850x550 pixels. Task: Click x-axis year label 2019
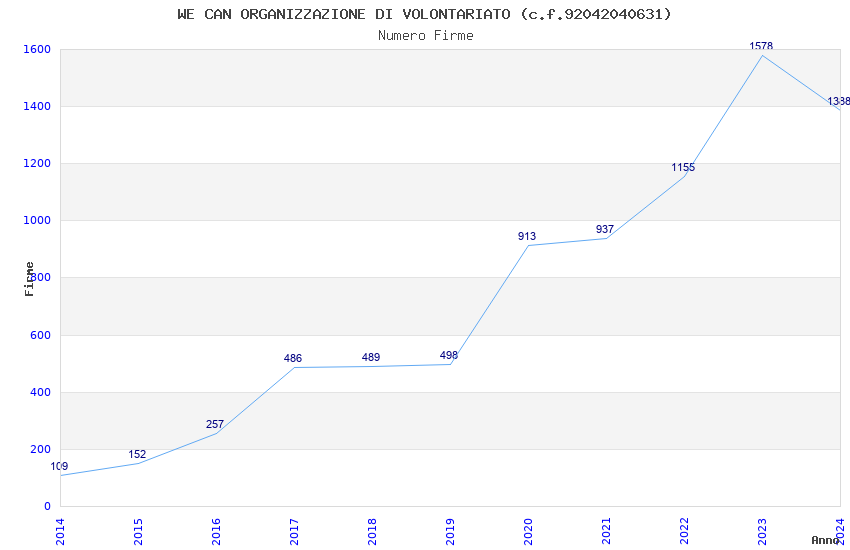click(450, 532)
